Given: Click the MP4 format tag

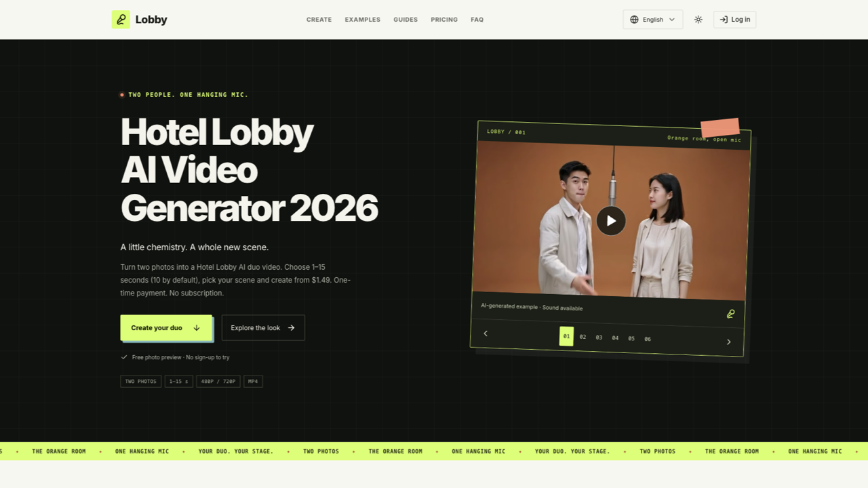Looking at the screenshot, I should coord(253,382).
